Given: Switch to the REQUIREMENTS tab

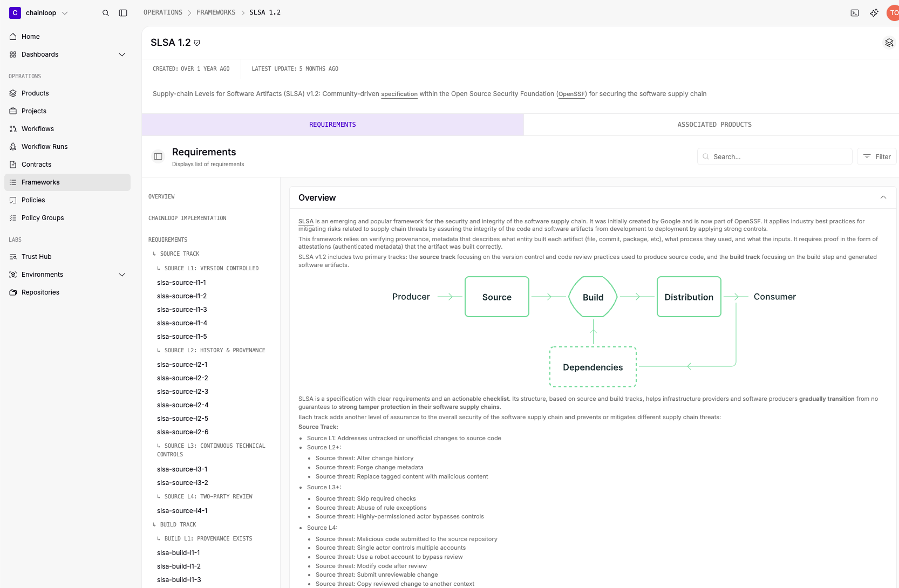Looking at the screenshot, I should [332, 125].
